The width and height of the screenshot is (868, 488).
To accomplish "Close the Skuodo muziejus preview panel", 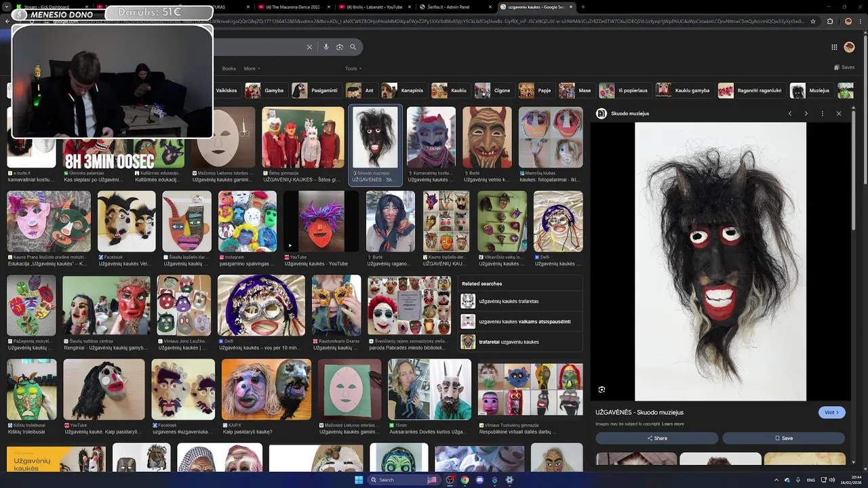I will point(839,113).
